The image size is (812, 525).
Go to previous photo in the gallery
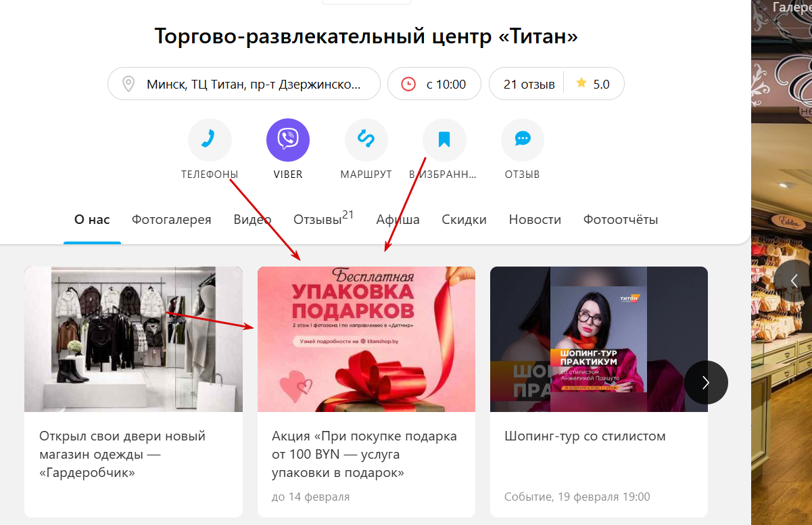[x=794, y=281]
